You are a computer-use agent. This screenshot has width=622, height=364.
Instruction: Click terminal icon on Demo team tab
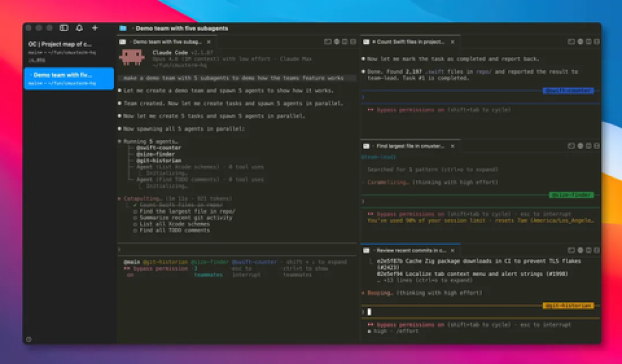click(x=123, y=41)
